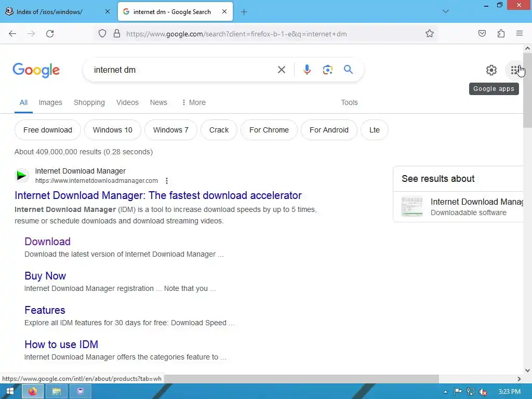
Task: Apply the Windows 7 suggestion chip
Action: coord(170,130)
